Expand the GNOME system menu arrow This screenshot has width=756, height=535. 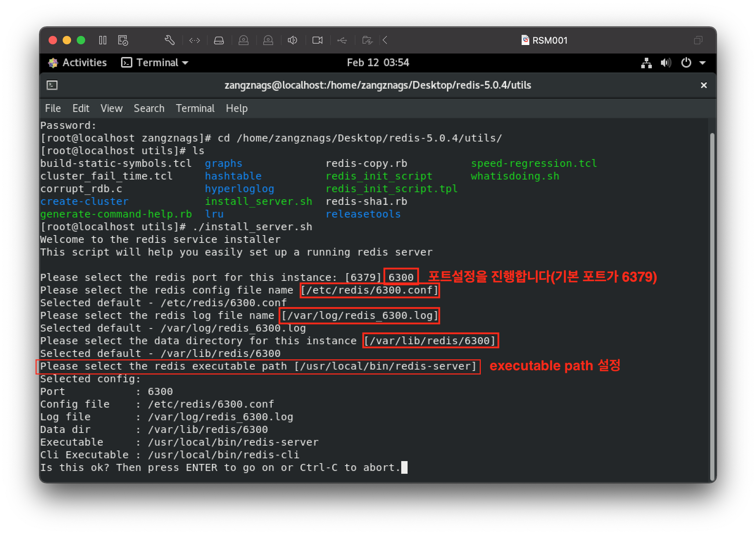tap(703, 63)
